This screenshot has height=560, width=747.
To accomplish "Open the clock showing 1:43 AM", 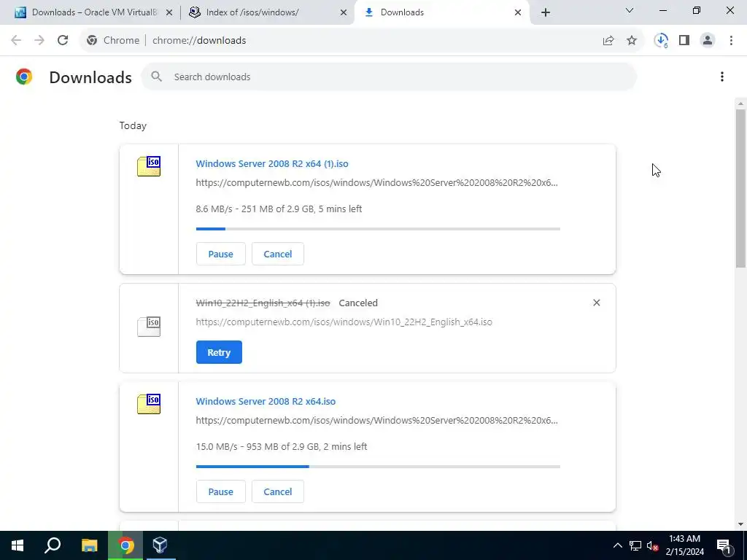I will click(x=684, y=545).
